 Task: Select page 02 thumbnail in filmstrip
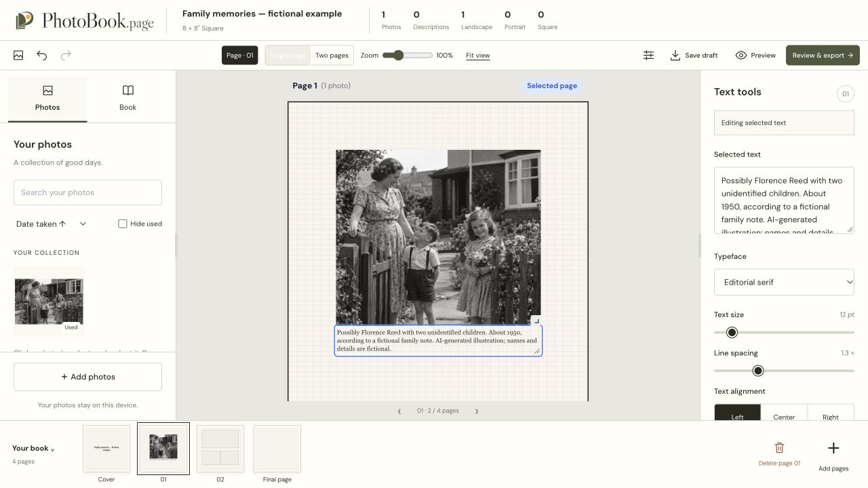point(220,449)
